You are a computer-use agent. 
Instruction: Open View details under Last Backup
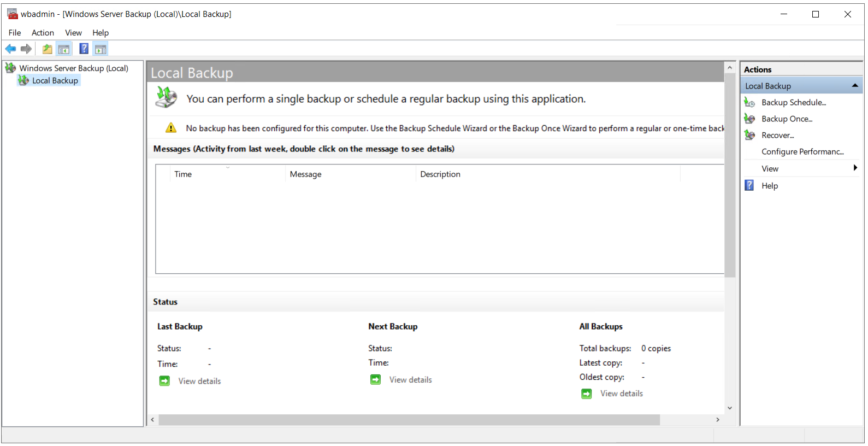pos(199,382)
